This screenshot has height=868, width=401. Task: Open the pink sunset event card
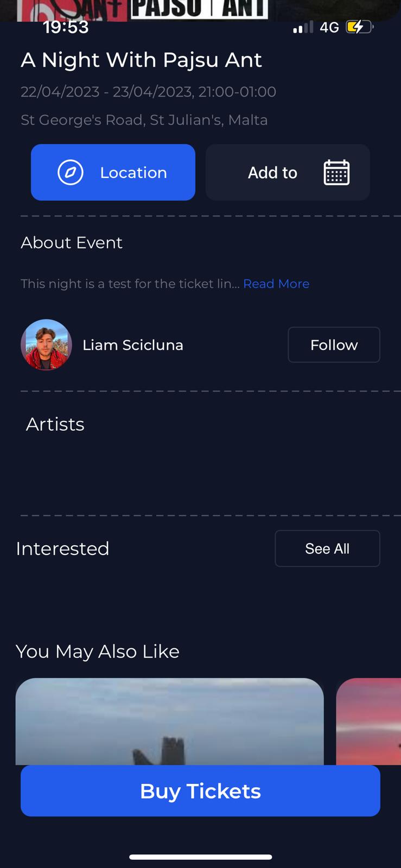pyautogui.click(x=369, y=722)
